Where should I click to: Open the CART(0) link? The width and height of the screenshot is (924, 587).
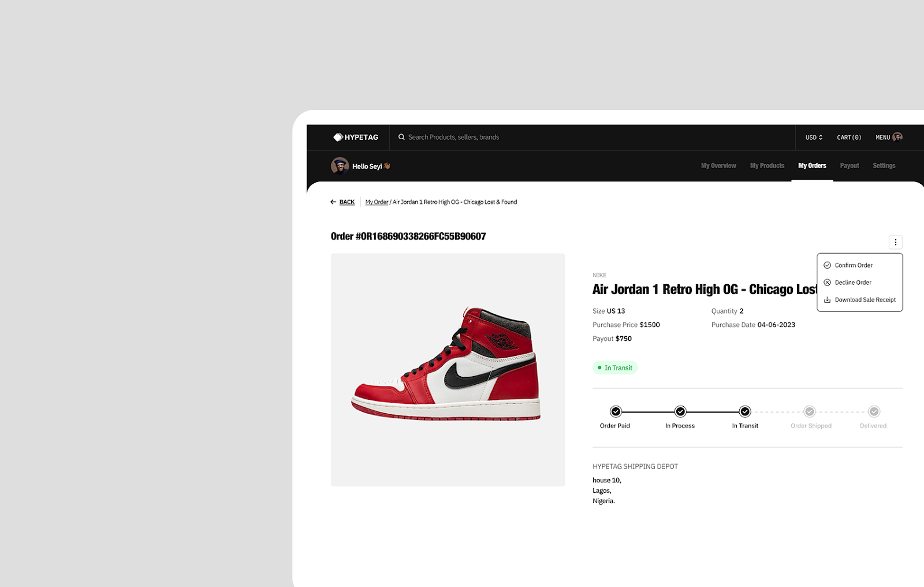pos(849,138)
